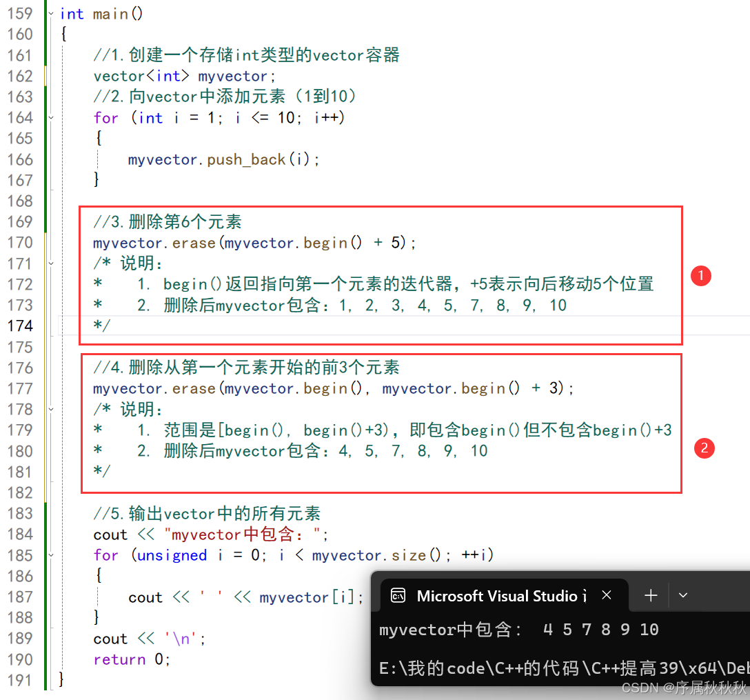Open a new console tab with plus button
This screenshot has height=700, width=750.
tap(651, 596)
